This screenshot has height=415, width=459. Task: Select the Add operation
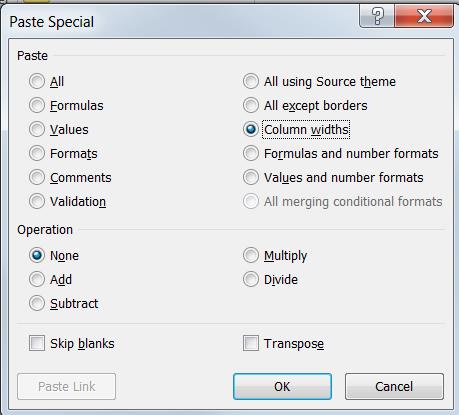pyautogui.click(x=37, y=279)
